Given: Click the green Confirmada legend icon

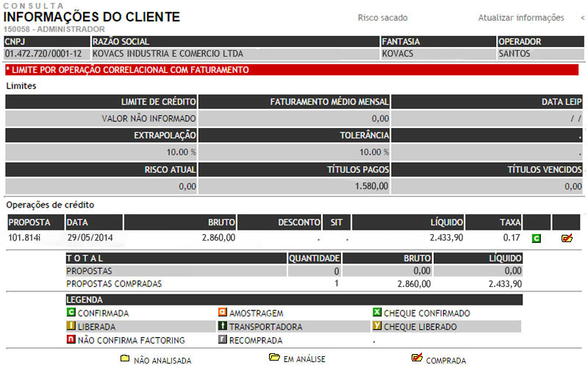Looking at the screenshot, I should tap(71, 313).
